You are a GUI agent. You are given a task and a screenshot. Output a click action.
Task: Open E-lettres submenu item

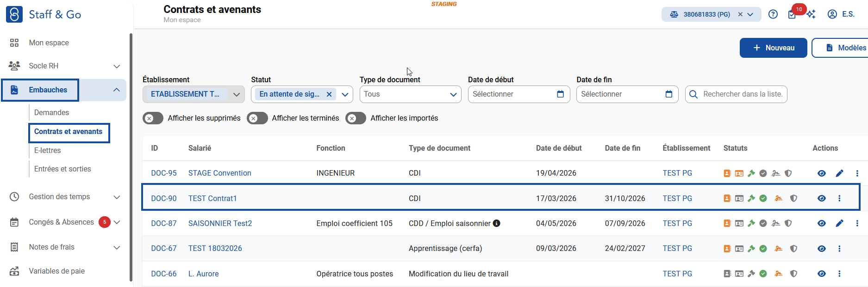point(48,151)
